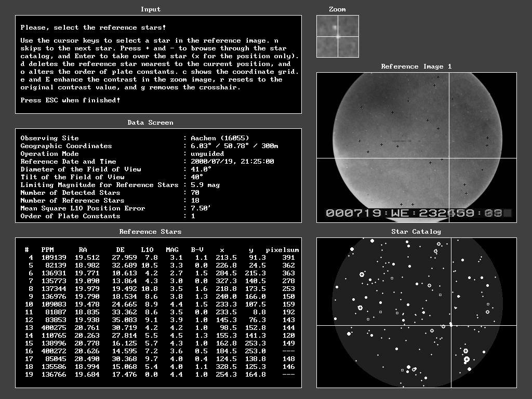
Task: Click the Limiting Magnitude value 5.9 mag
Action: coord(205,185)
